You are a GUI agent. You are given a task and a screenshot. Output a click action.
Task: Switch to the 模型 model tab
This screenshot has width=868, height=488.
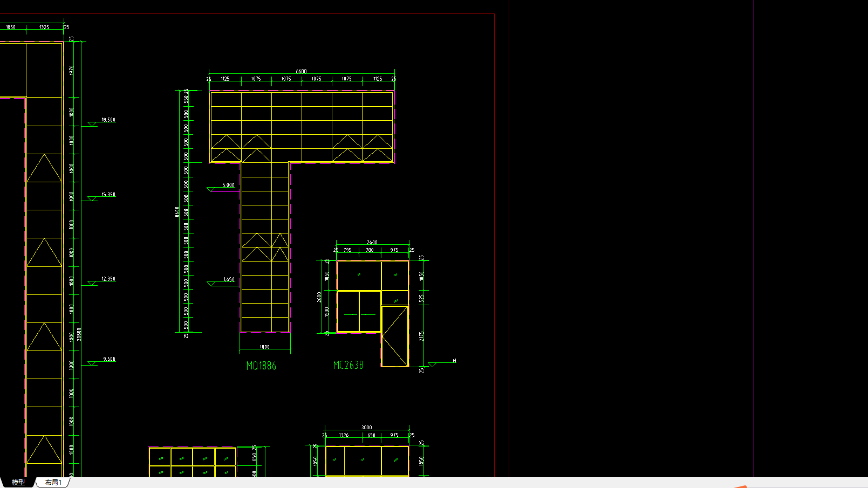18,482
